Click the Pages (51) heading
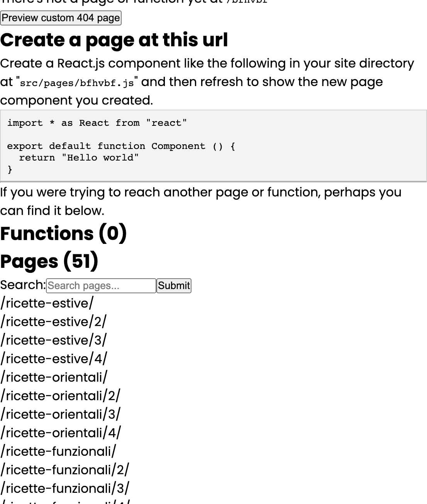This screenshot has height=504, width=427. (x=49, y=261)
